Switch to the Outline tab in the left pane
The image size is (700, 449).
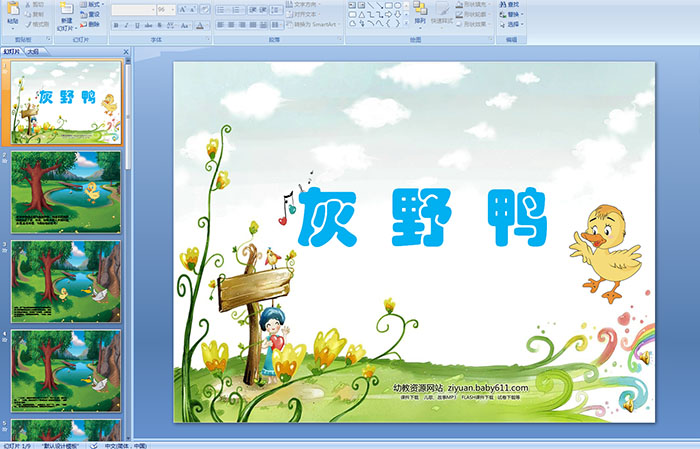pos(32,50)
